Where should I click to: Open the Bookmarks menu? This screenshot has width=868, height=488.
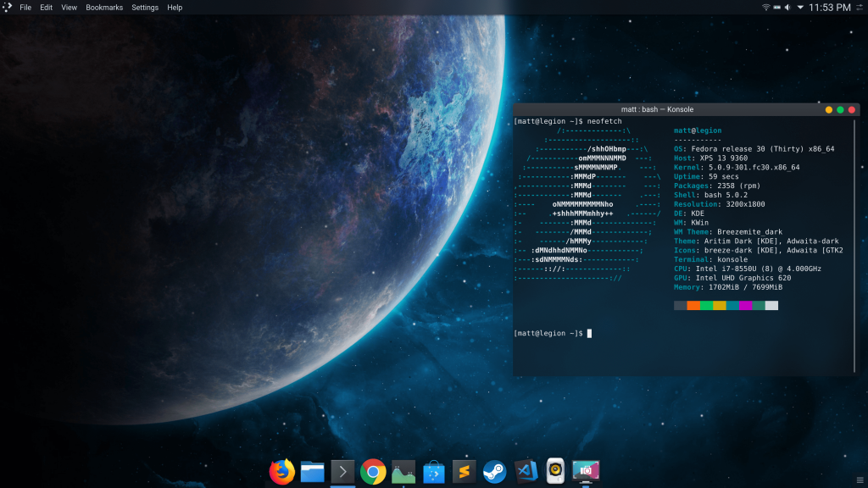104,8
